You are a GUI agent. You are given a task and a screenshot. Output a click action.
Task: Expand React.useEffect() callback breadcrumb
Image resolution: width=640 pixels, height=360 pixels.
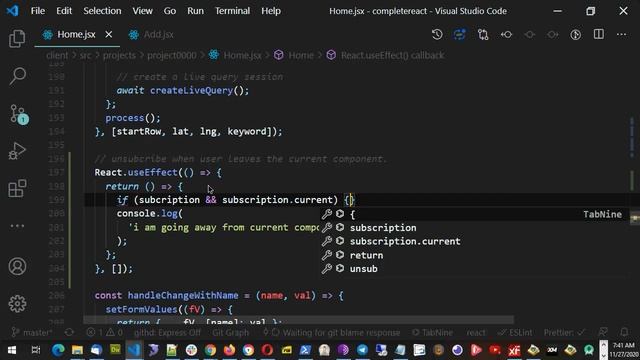click(385, 55)
